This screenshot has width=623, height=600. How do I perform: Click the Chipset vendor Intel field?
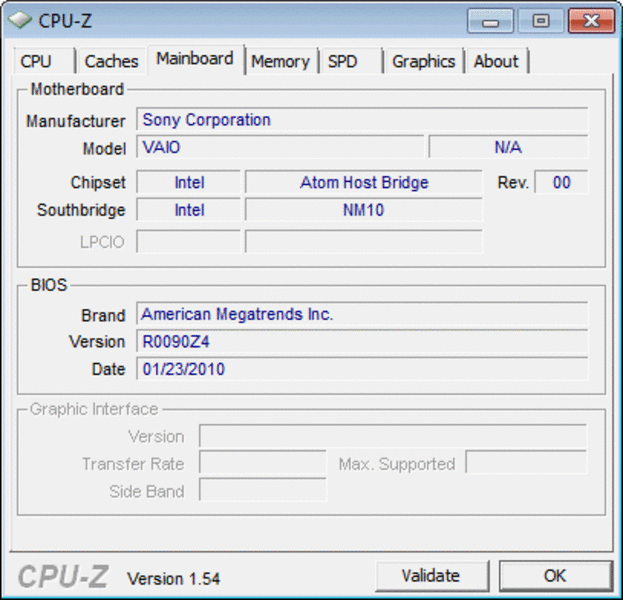[x=189, y=182]
